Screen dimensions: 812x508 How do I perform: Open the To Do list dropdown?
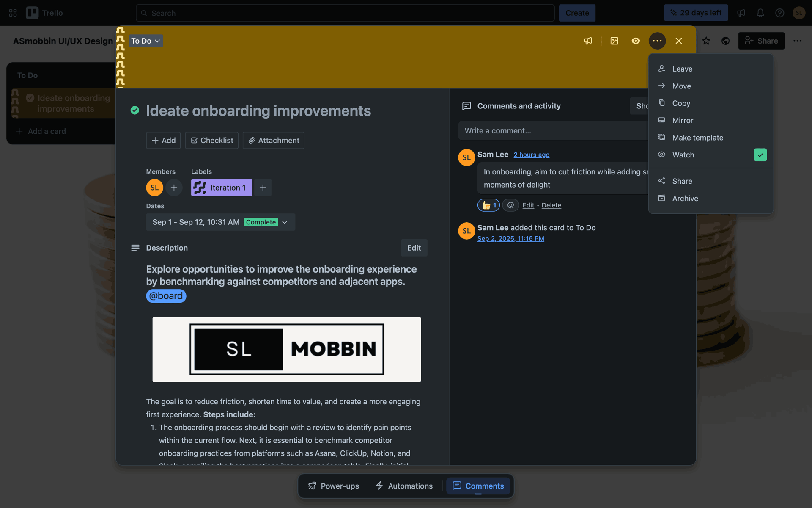pos(145,41)
